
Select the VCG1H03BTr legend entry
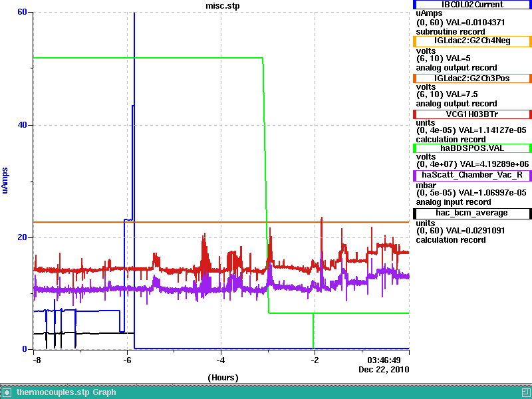pos(472,114)
